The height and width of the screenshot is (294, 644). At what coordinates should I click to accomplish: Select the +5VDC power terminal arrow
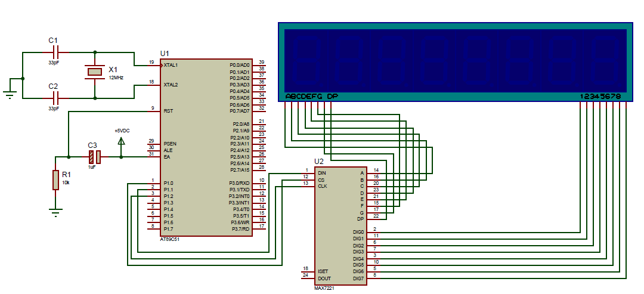[x=120, y=141]
